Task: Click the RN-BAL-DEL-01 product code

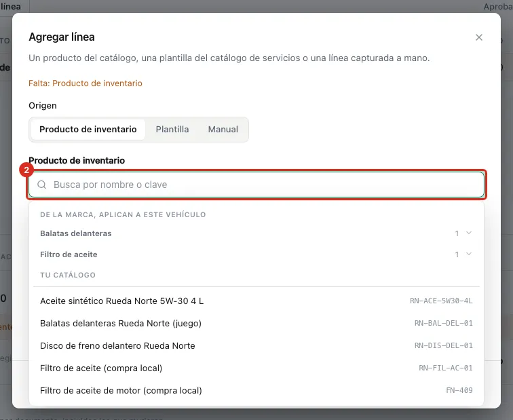Action: click(443, 323)
